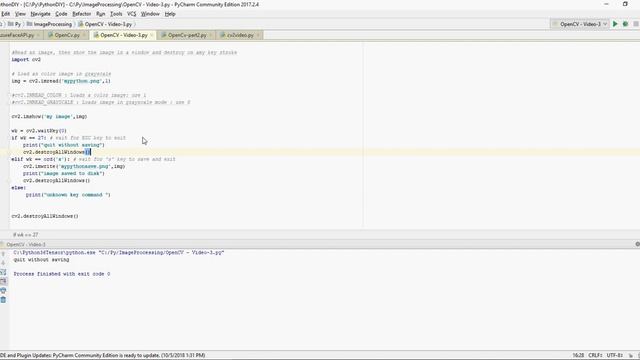Click the print("image saved to disk") line

tap(64, 173)
